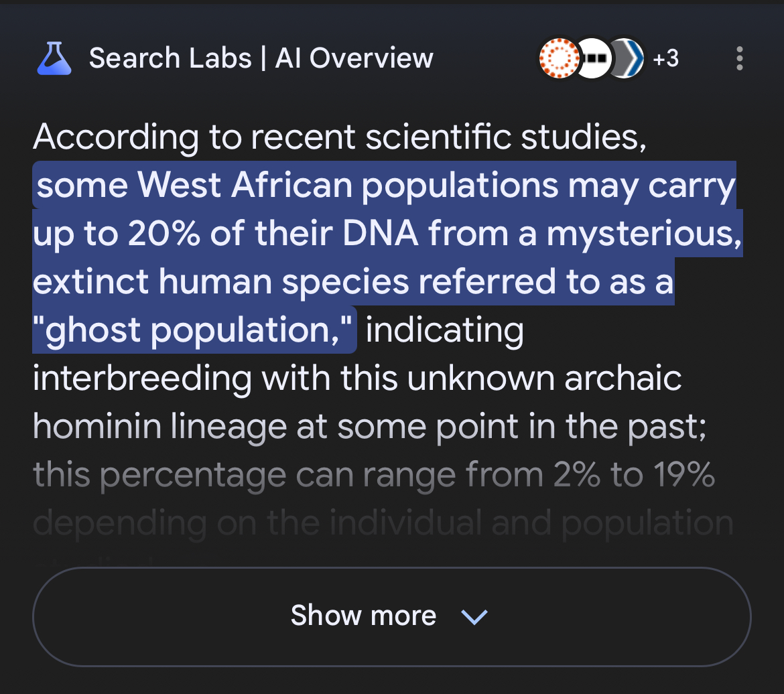Click the Search Labs heading text

pyautogui.click(x=170, y=58)
